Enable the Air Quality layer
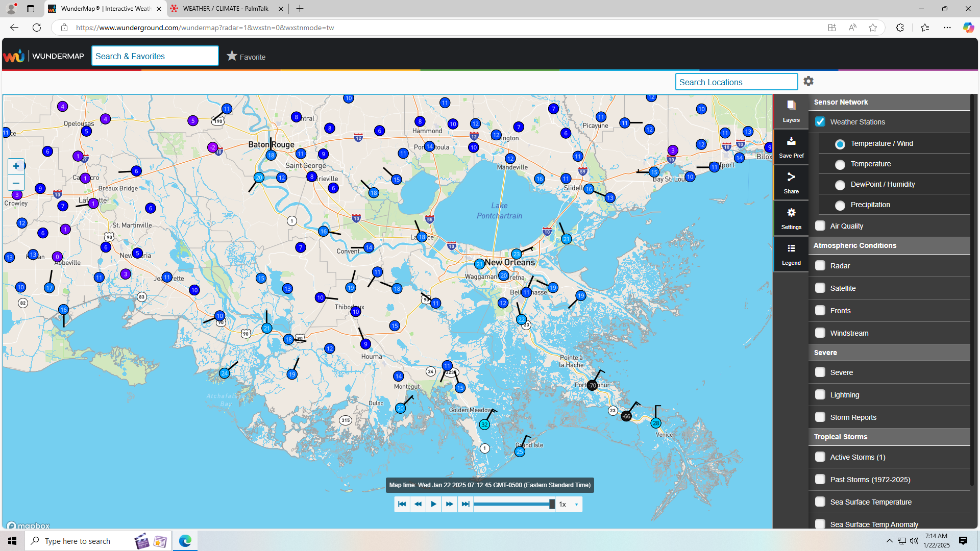 (820, 226)
